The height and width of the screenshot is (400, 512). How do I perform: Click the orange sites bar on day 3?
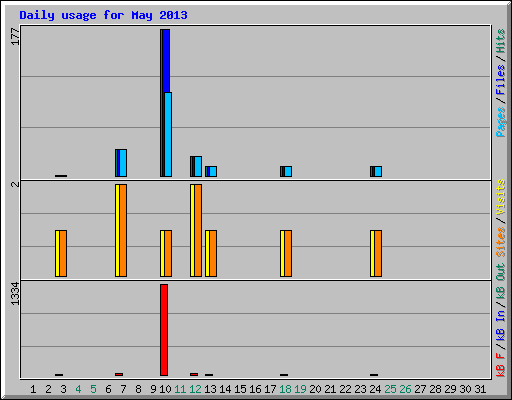[63, 253]
